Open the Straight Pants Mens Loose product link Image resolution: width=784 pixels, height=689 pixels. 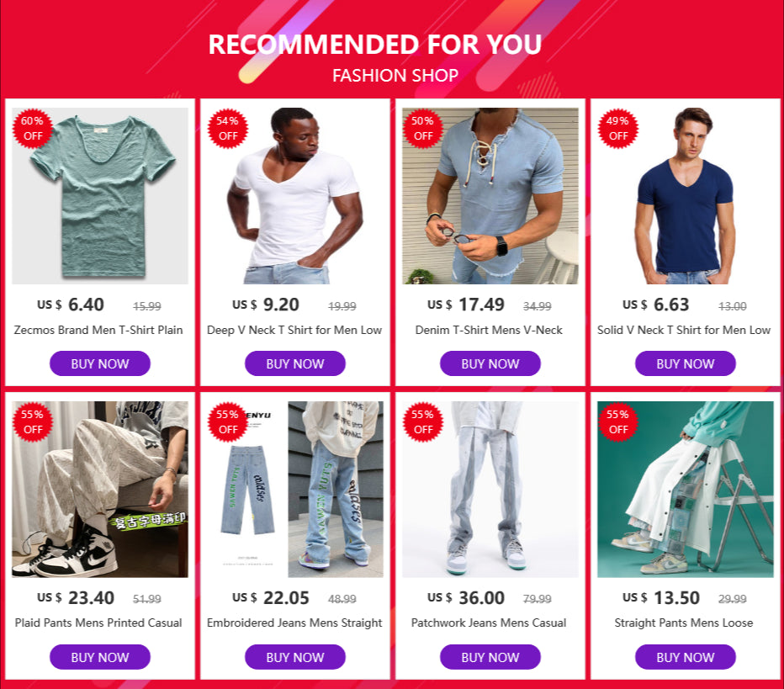[685, 623]
